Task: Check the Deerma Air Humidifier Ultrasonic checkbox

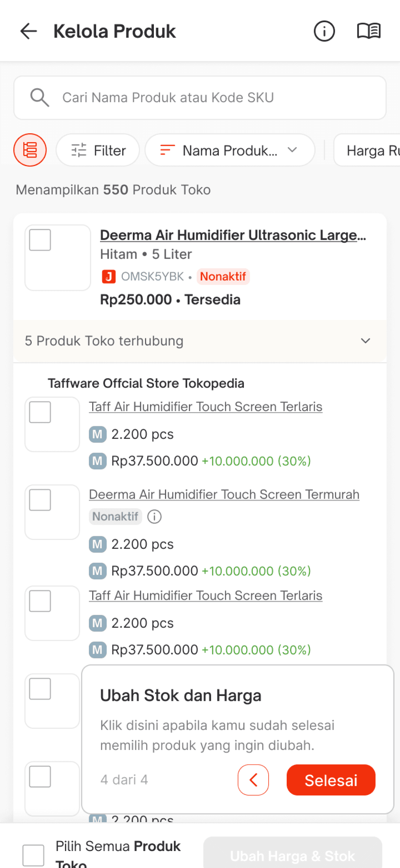Action: (x=40, y=240)
